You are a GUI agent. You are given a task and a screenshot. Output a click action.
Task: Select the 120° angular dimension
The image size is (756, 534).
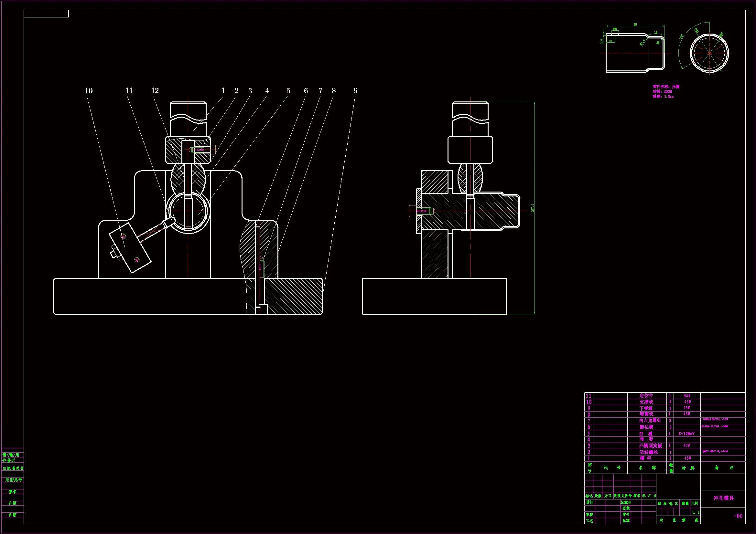pyautogui.click(x=681, y=37)
